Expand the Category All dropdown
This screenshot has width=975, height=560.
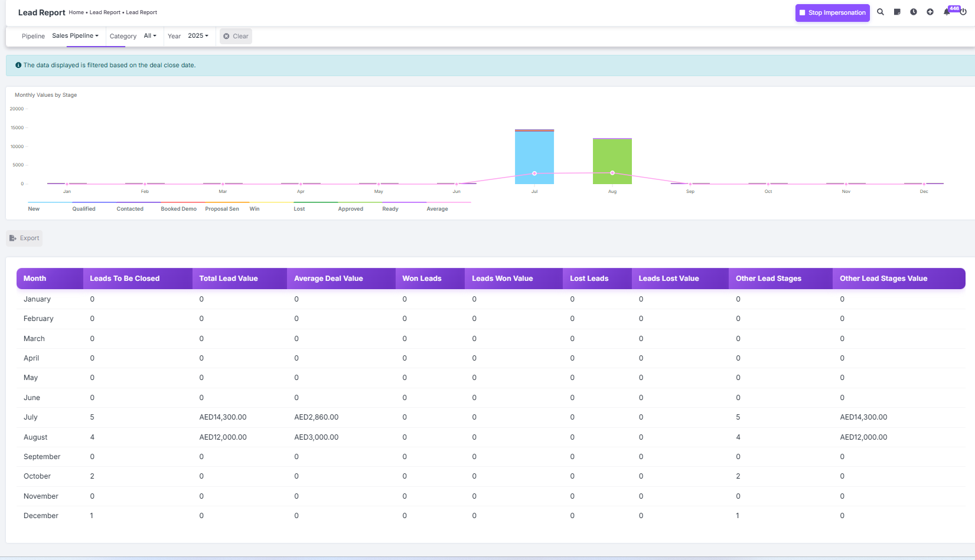click(x=150, y=36)
